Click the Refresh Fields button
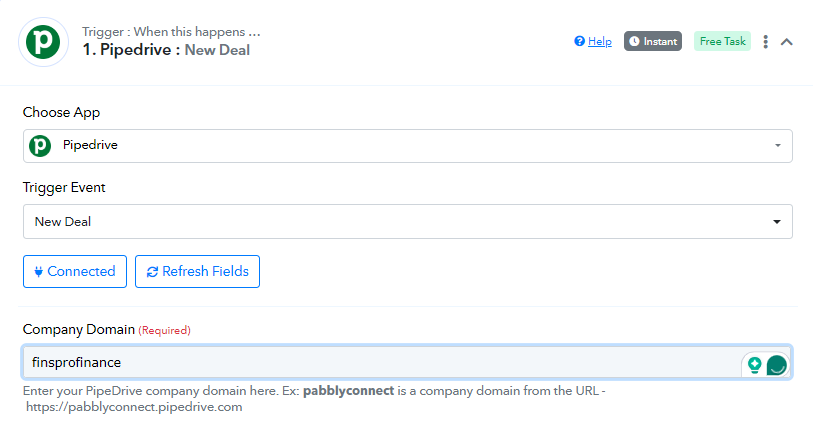The image size is (813, 429). [197, 271]
